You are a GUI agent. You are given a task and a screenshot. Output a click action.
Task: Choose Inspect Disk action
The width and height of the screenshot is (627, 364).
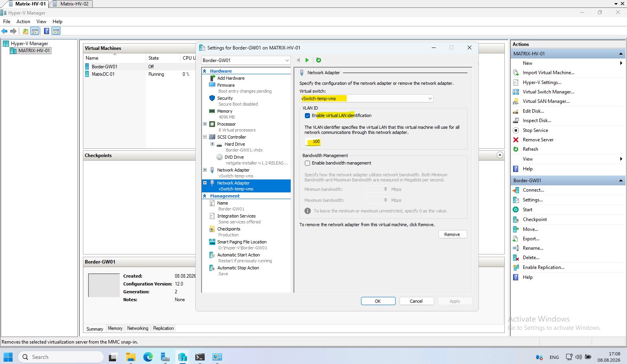[x=537, y=121]
